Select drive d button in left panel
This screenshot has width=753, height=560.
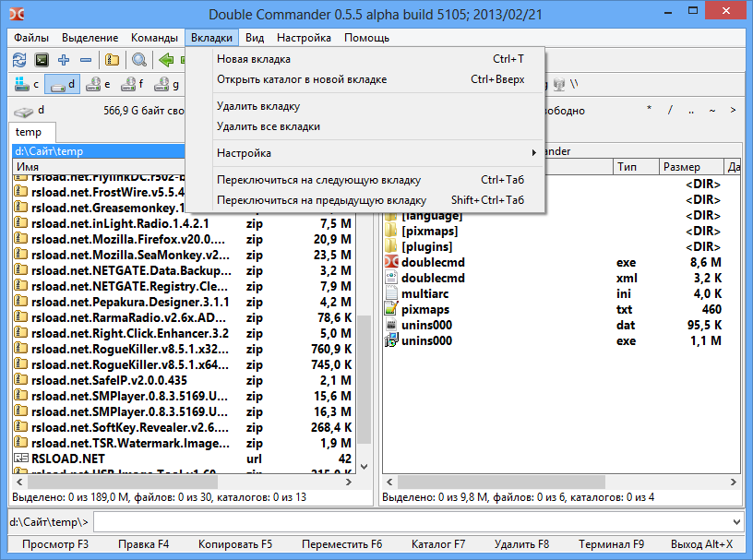coord(63,85)
